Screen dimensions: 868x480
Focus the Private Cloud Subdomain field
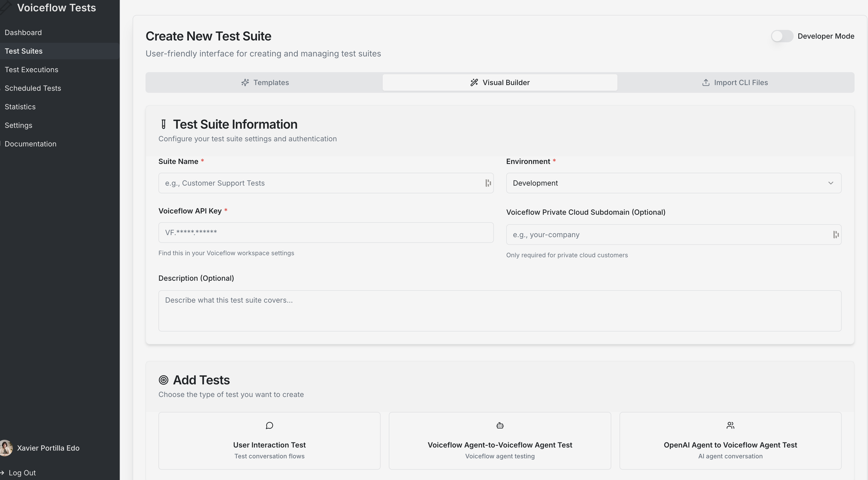point(673,235)
